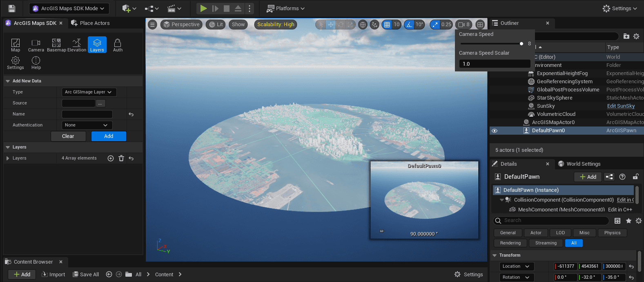
Task: Open the Arc GISImage Layer type dropdown
Action: tap(89, 92)
